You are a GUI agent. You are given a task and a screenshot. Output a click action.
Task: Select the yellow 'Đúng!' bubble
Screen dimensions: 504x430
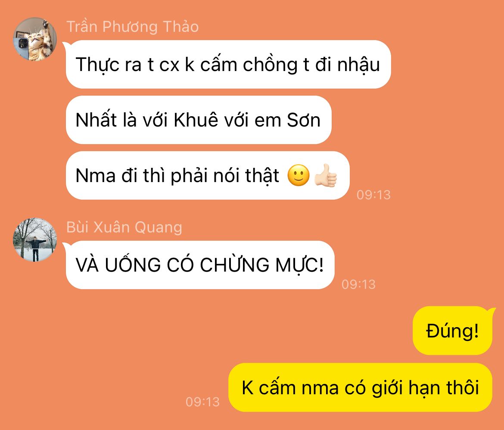coord(453,331)
